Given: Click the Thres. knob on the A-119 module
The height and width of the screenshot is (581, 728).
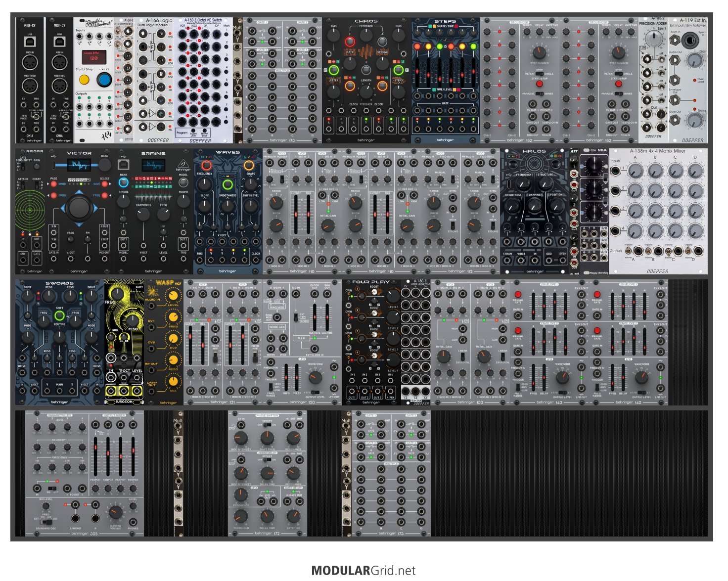Looking at the screenshot, I should [695, 120].
